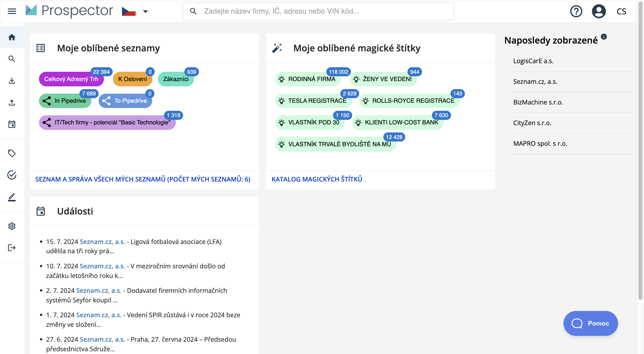The image size is (644, 354).
Task: Click the sidebar upload icon
Action: pos(12,102)
